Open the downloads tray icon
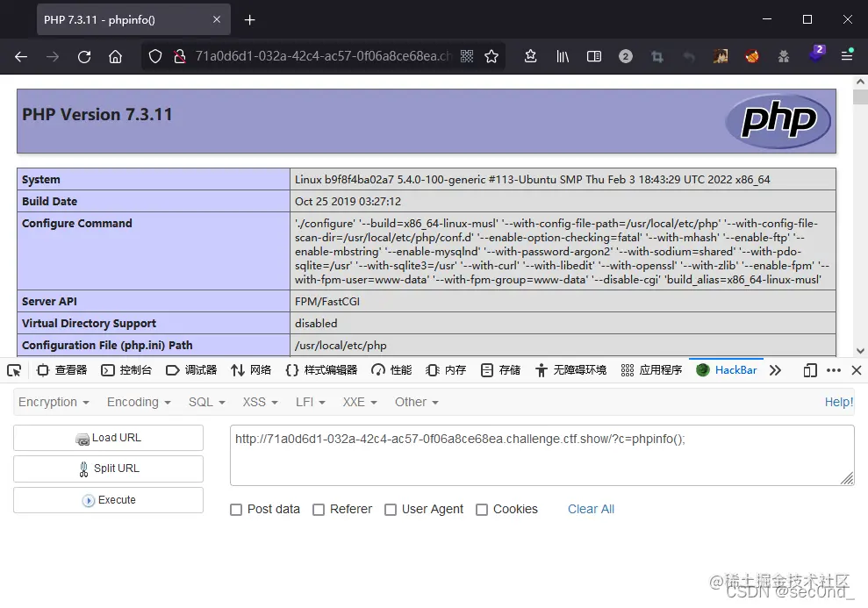Image resolution: width=868 pixels, height=608 pixels. [x=530, y=56]
